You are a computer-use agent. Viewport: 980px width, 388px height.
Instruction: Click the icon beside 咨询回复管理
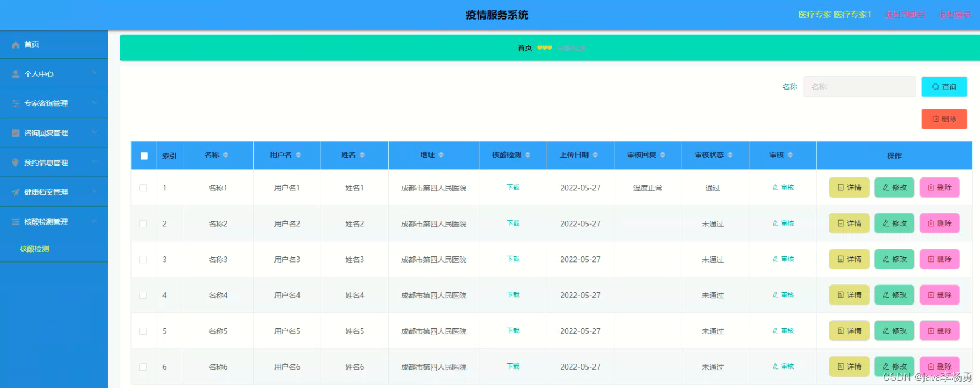(x=16, y=133)
